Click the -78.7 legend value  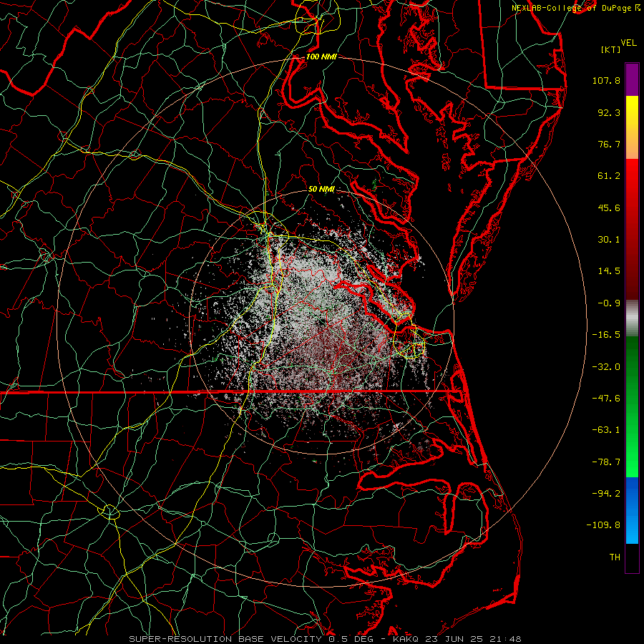[606, 462]
